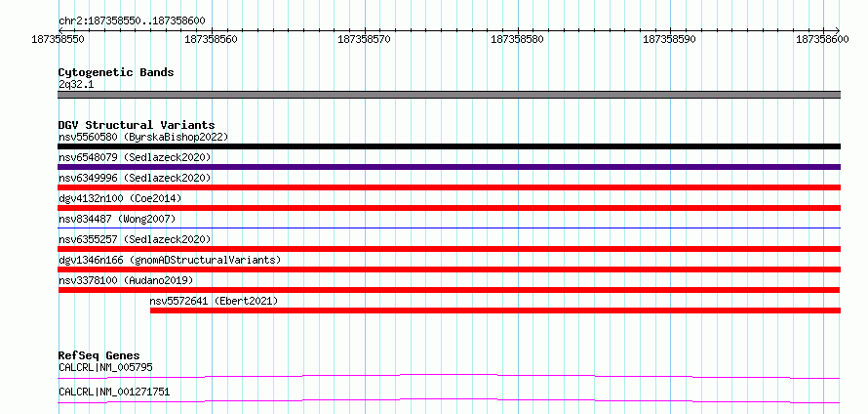868x414 pixels.
Task: Click the red dgv1346n166 variant bar
Action: coord(449,269)
